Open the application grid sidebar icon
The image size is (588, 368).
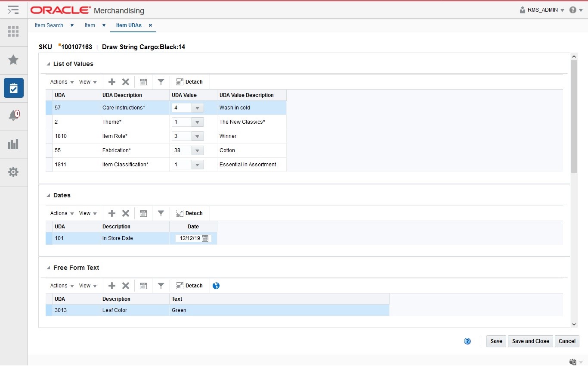13,31
